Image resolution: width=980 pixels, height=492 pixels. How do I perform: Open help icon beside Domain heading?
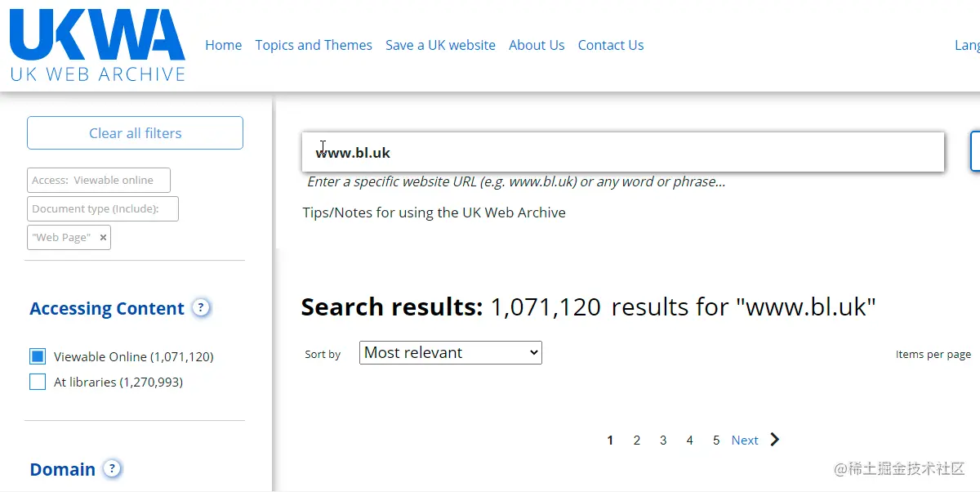click(x=113, y=469)
